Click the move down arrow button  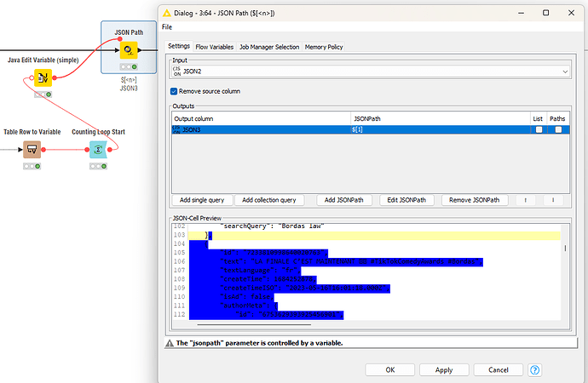(x=552, y=200)
